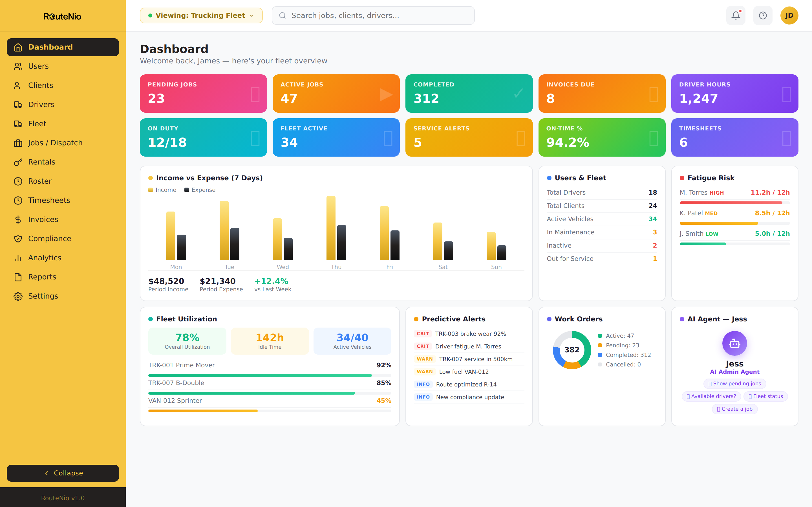The height and width of the screenshot is (507, 812).
Task: Toggle the Income series in chart legend
Action: coord(162,190)
